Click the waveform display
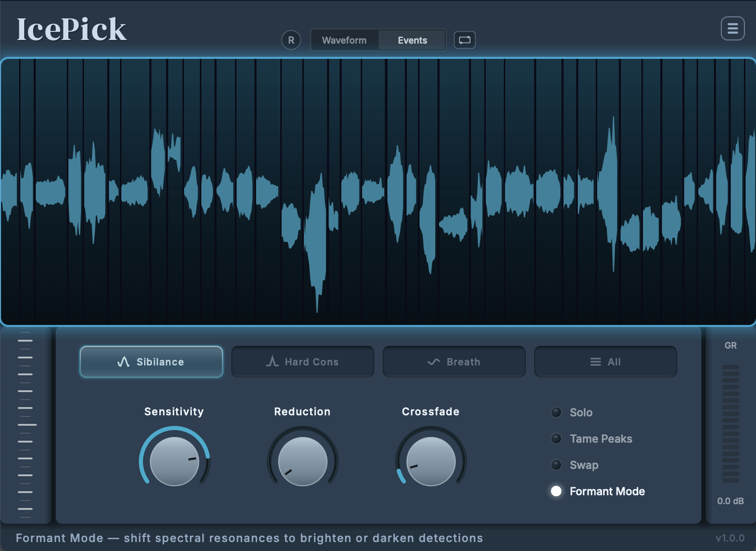The height and width of the screenshot is (551, 756). coord(378,191)
